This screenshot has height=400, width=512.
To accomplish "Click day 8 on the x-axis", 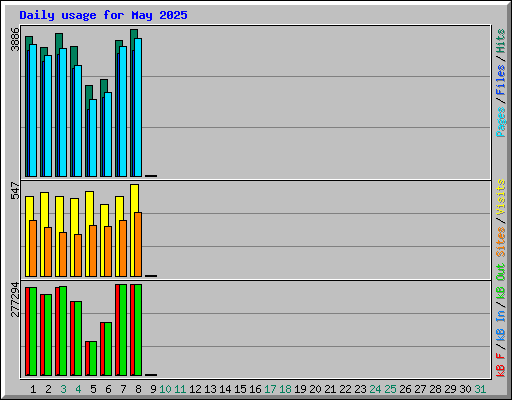I will tap(138, 389).
